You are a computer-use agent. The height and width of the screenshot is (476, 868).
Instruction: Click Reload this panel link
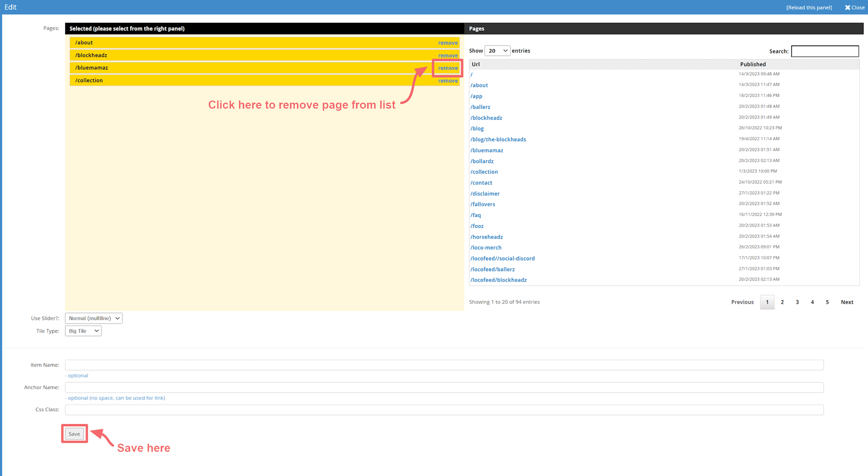[809, 7]
